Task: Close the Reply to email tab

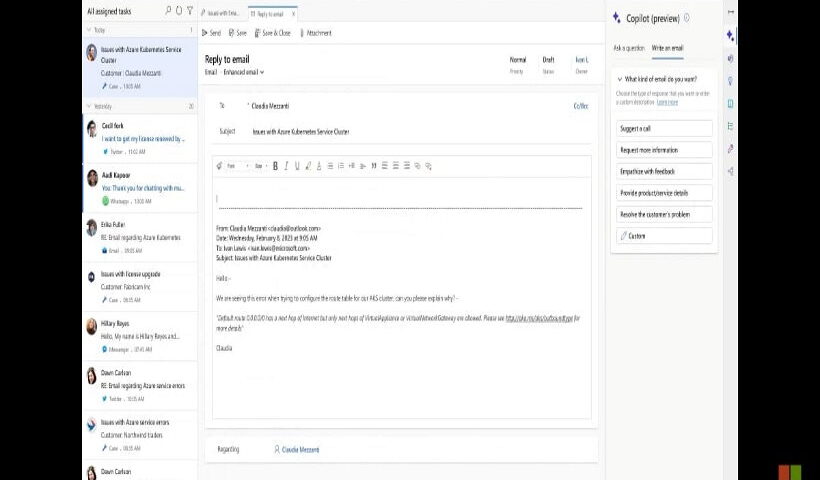Action: coord(293,14)
